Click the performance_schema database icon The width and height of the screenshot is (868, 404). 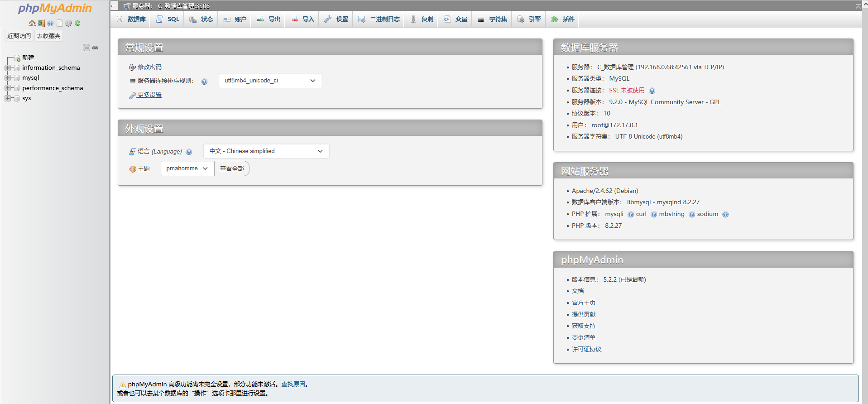[x=17, y=88]
